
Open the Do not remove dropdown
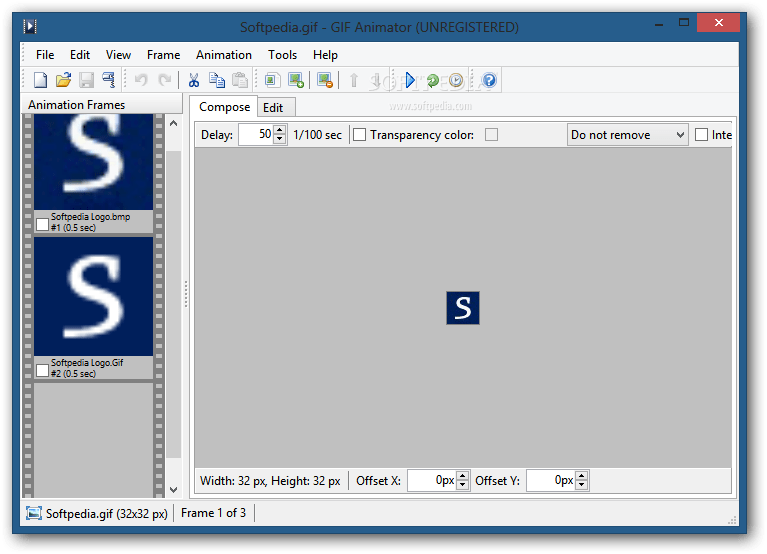point(628,134)
